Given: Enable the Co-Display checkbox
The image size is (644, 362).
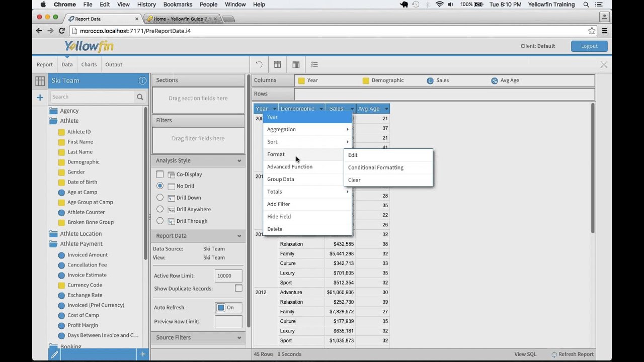Looking at the screenshot, I should (x=160, y=174).
